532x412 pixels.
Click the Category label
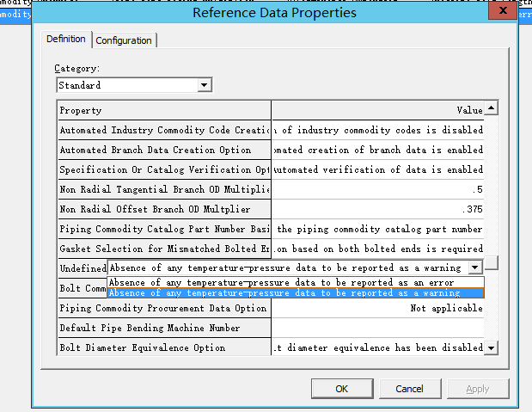(x=77, y=68)
